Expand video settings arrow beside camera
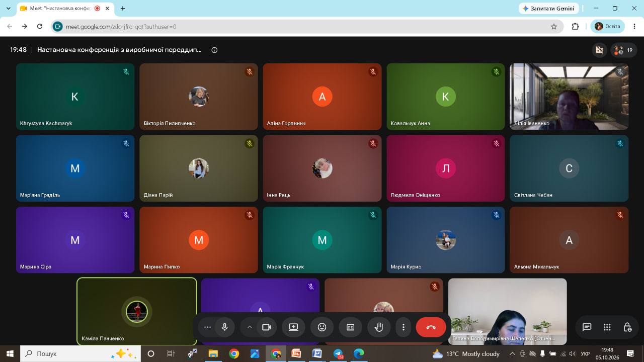This screenshot has width=644, height=362. click(x=250, y=327)
